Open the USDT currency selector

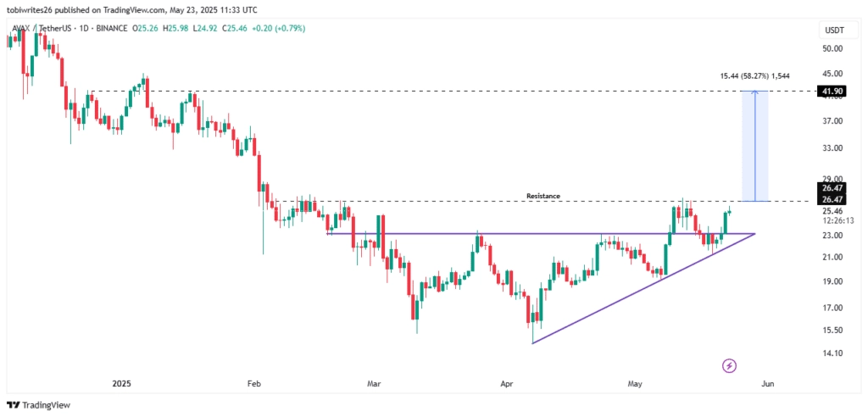click(835, 31)
